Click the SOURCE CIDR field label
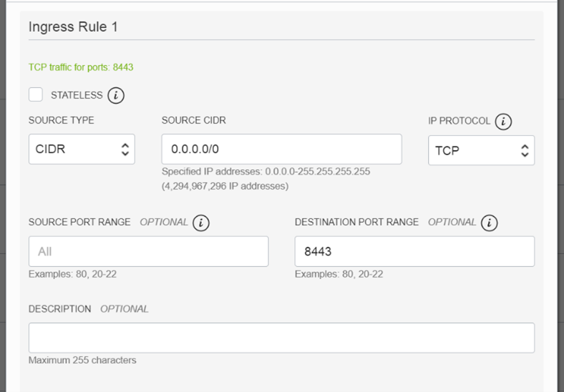The image size is (564, 392). [x=193, y=120]
